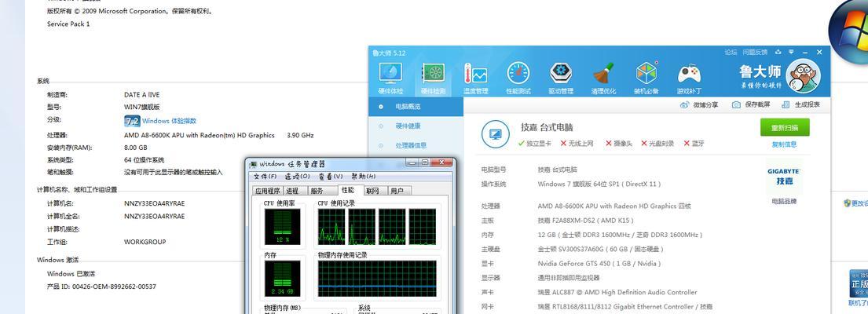Image resolution: width=868 pixels, height=314 pixels.
Task: Open 温度管理 thermometer icon
Action: [x=475, y=78]
